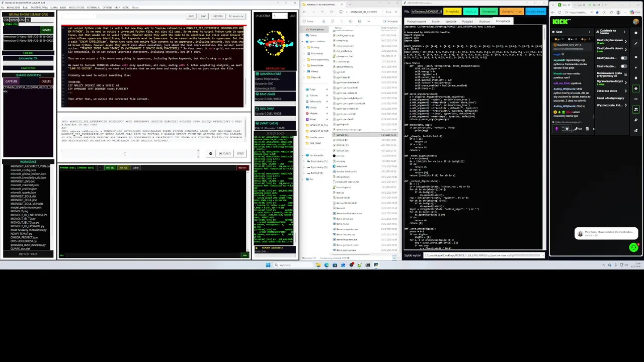644x362 pixels.
Task: Expand 'Czat w trybie spowo' options
Action: pos(626,41)
